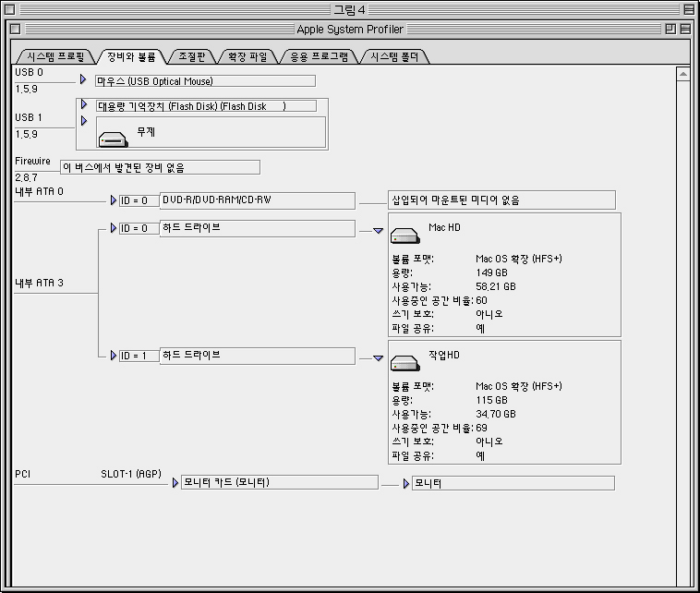The image size is (700, 593).
Task: Open the 시스템 폴더 tab
Action: (393, 56)
